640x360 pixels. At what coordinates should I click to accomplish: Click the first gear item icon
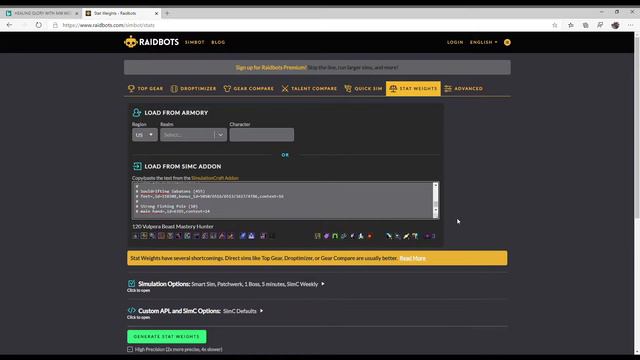tap(136, 236)
